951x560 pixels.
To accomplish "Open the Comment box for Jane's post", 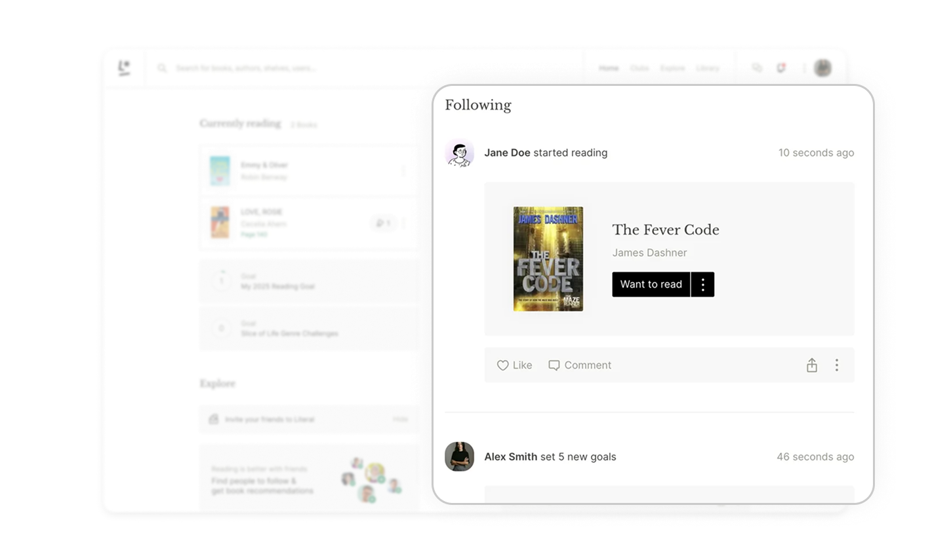I will 580,365.
